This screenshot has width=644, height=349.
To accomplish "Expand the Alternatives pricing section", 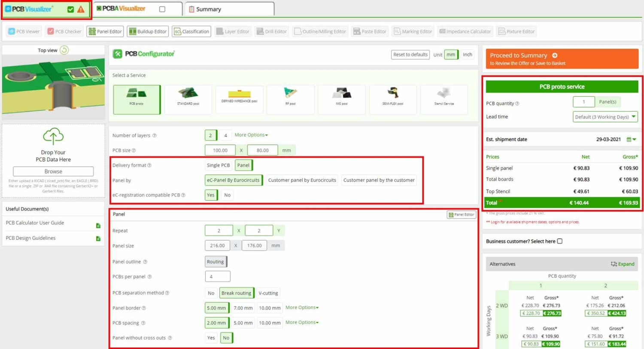I will click(x=622, y=264).
